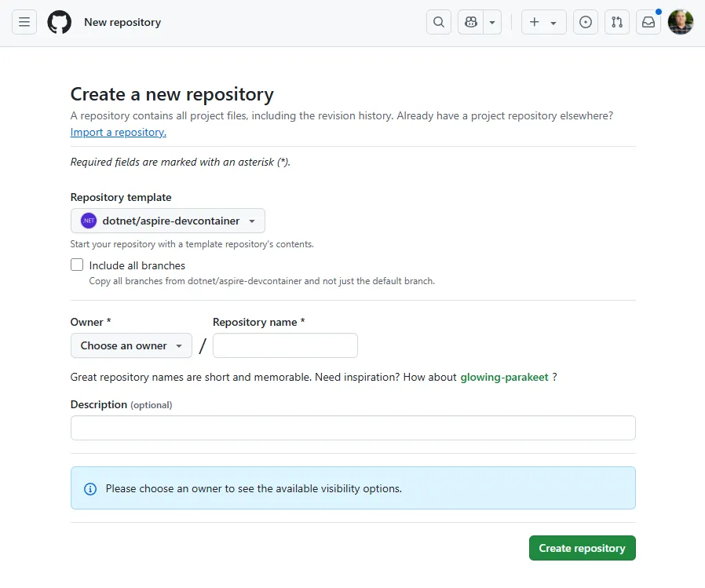Screen dimensions: 705x588
Task: View your issues from the header
Action: click(x=585, y=22)
